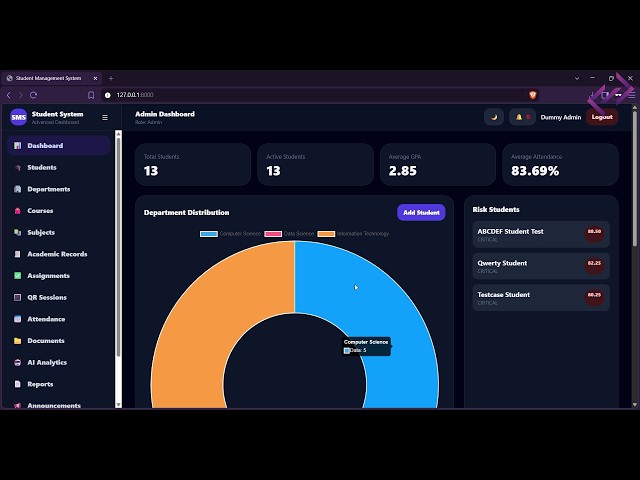The height and width of the screenshot is (480, 640).
Task: Open a new browser tab
Action: pos(111,78)
